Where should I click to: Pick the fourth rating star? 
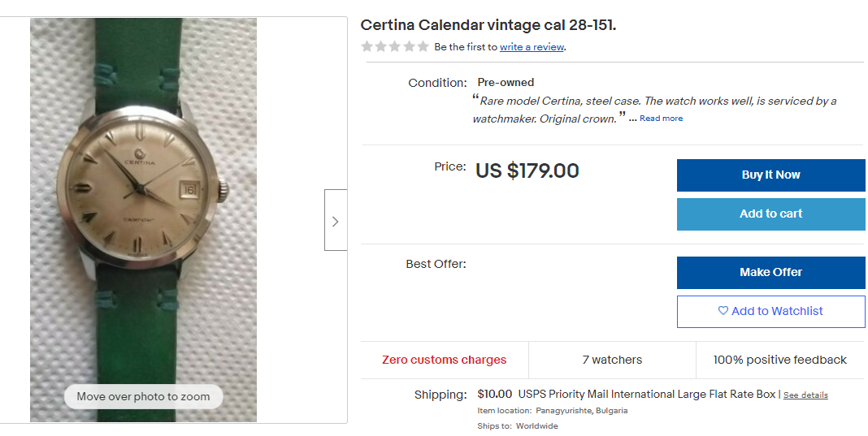(x=409, y=47)
